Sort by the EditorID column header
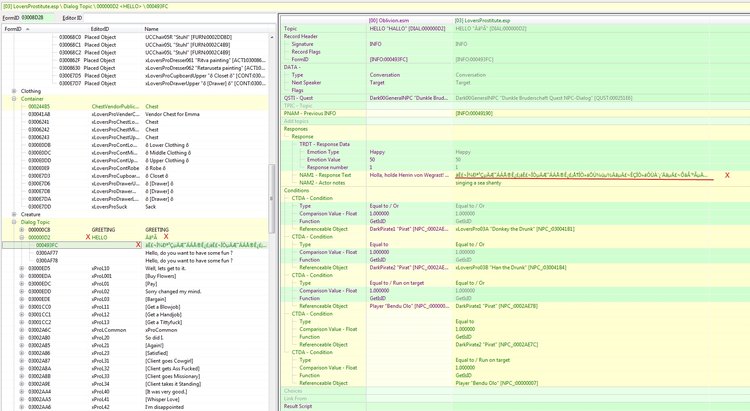The height and width of the screenshot is (411, 750). [116, 29]
